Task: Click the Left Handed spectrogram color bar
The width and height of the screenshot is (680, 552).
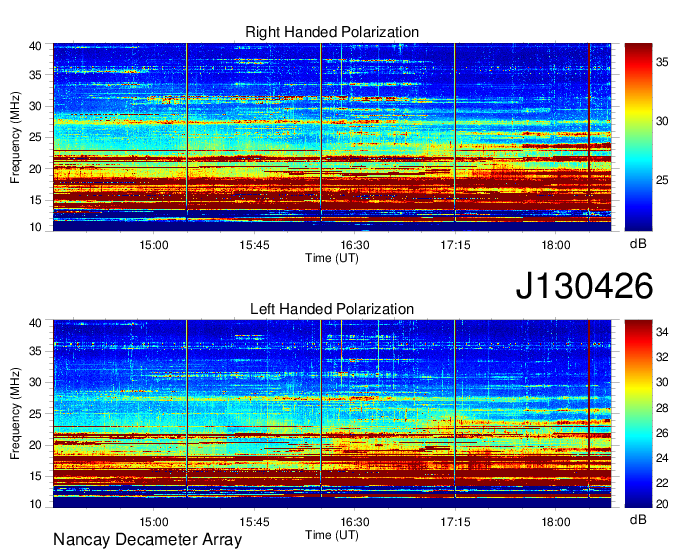Action: (638, 413)
